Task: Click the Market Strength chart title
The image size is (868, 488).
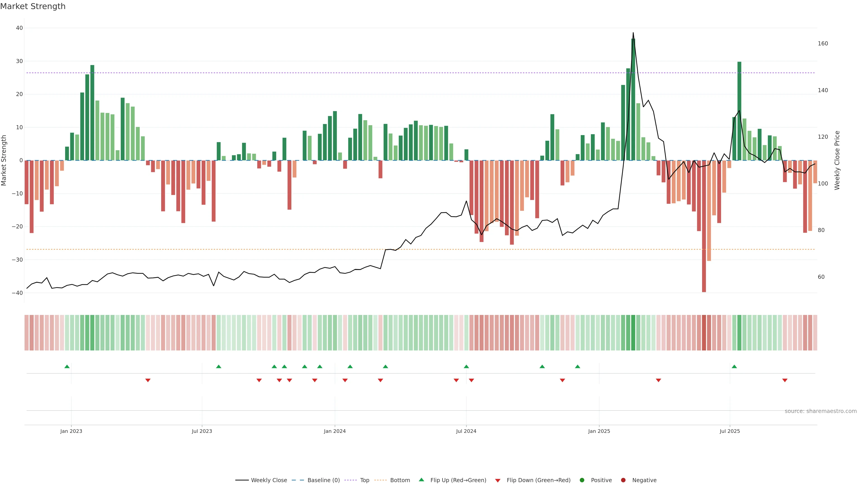Action: [x=33, y=6]
